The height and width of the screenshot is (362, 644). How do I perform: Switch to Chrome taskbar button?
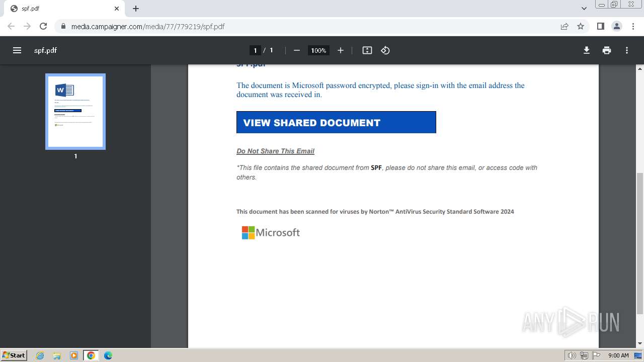pyautogui.click(x=91, y=355)
